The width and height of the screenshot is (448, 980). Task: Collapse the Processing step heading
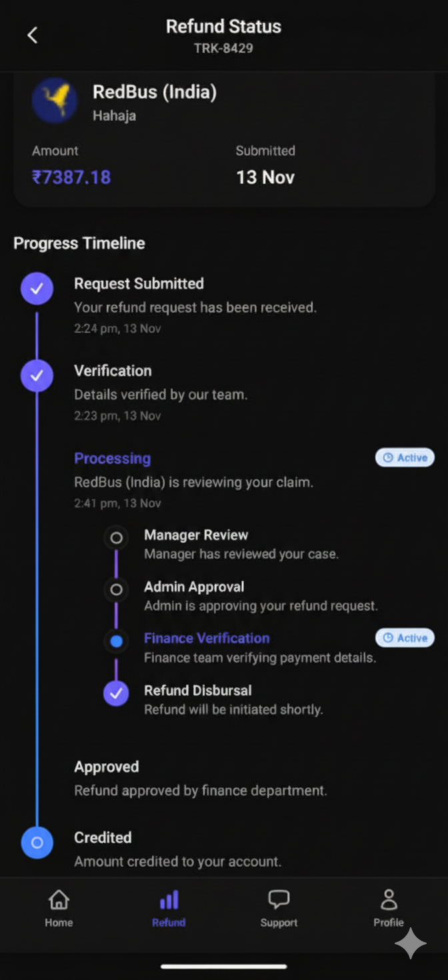coord(112,459)
